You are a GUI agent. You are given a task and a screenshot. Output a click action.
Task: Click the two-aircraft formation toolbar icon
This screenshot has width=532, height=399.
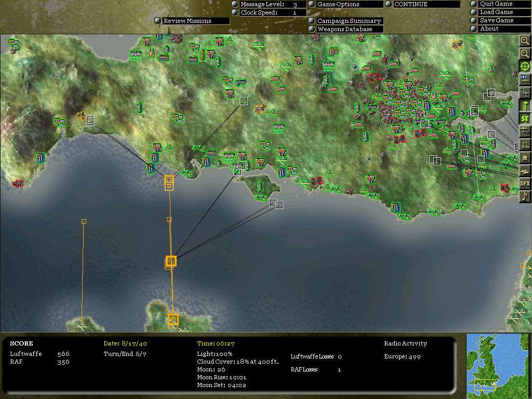525,131
